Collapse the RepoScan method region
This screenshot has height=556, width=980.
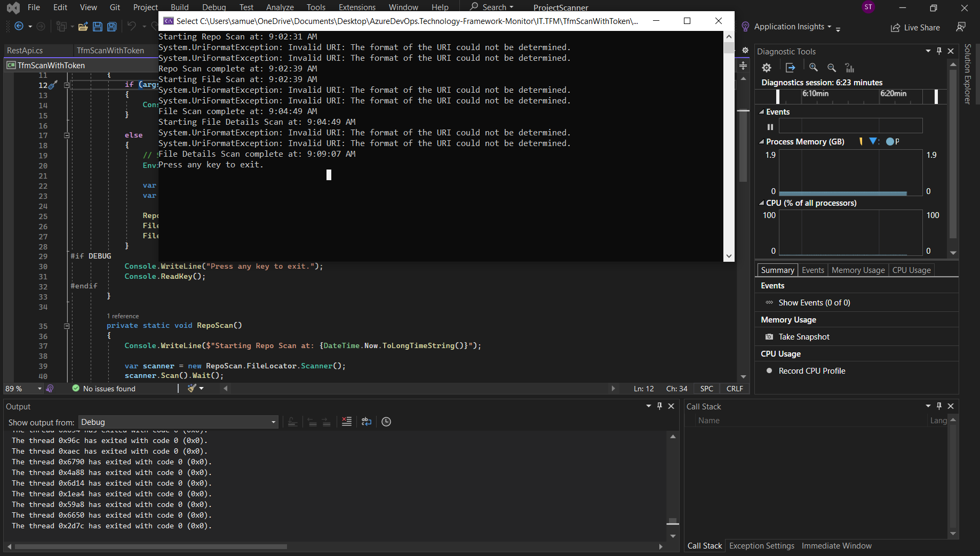point(67,326)
